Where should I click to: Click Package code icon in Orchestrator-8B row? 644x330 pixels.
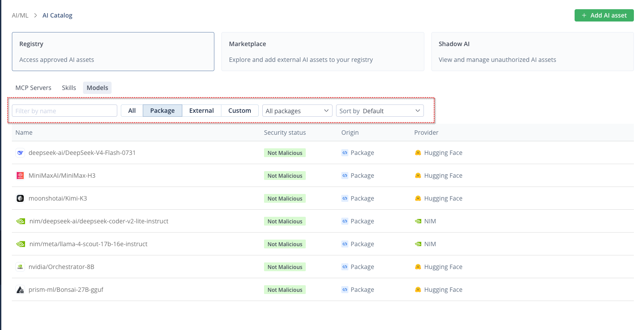tap(345, 267)
